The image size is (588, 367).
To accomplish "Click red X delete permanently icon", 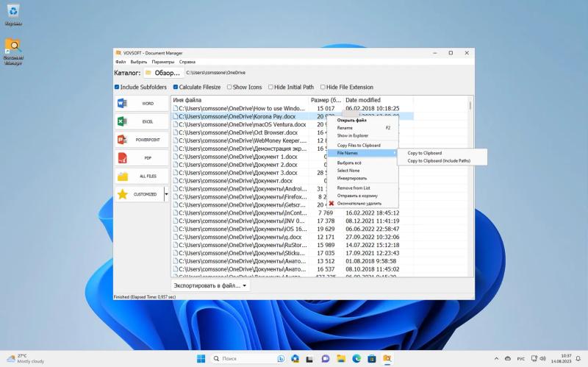I will click(x=331, y=204).
